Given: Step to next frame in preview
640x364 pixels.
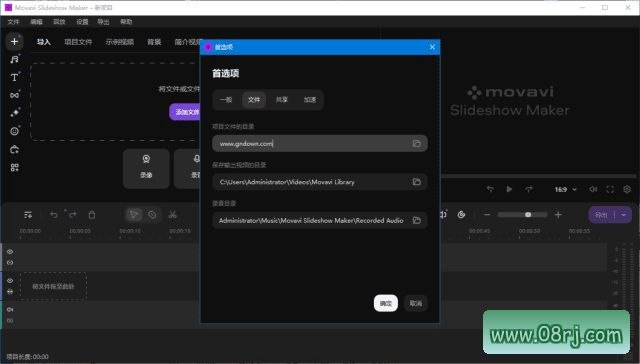Looking at the screenshot, I should (529, 189).
